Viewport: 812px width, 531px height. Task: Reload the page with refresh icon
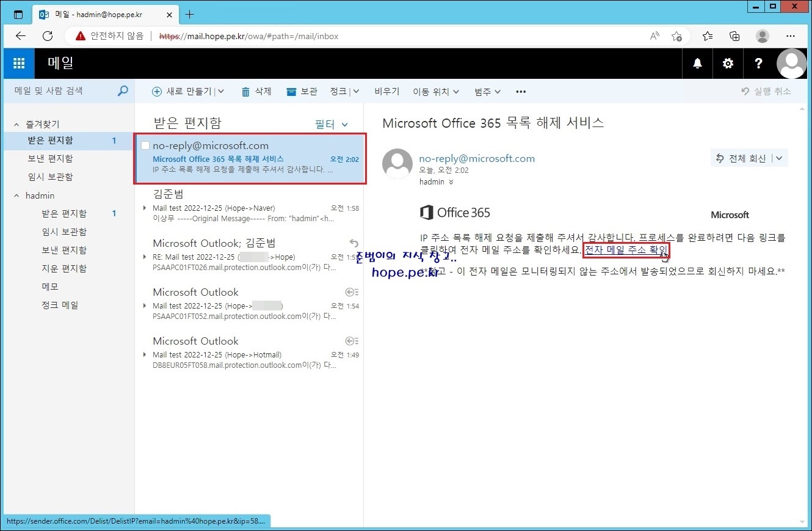pyautogui.click(x=48, y=36)
